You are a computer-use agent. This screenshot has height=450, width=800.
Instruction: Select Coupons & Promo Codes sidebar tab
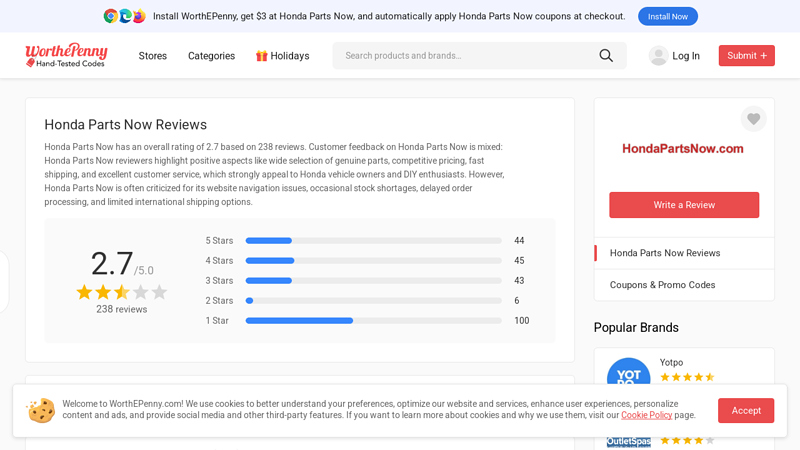[x=684, y=285]
